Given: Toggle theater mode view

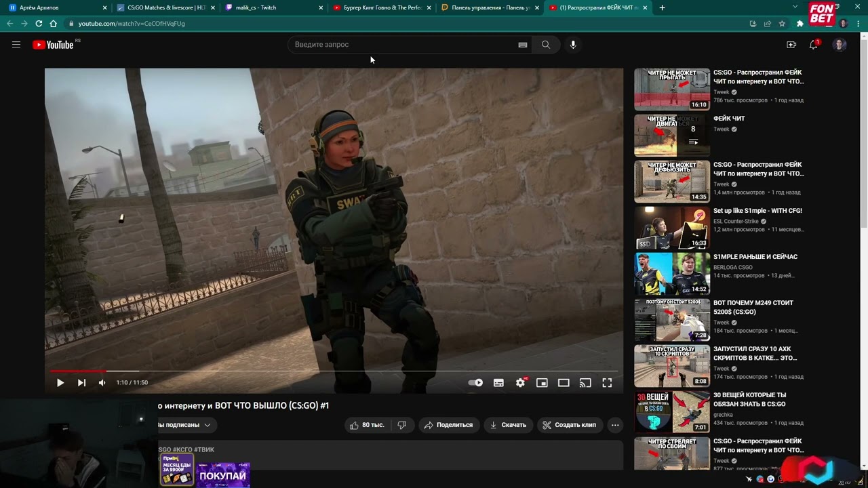Looking at the screenshot, I should (564, 383).
